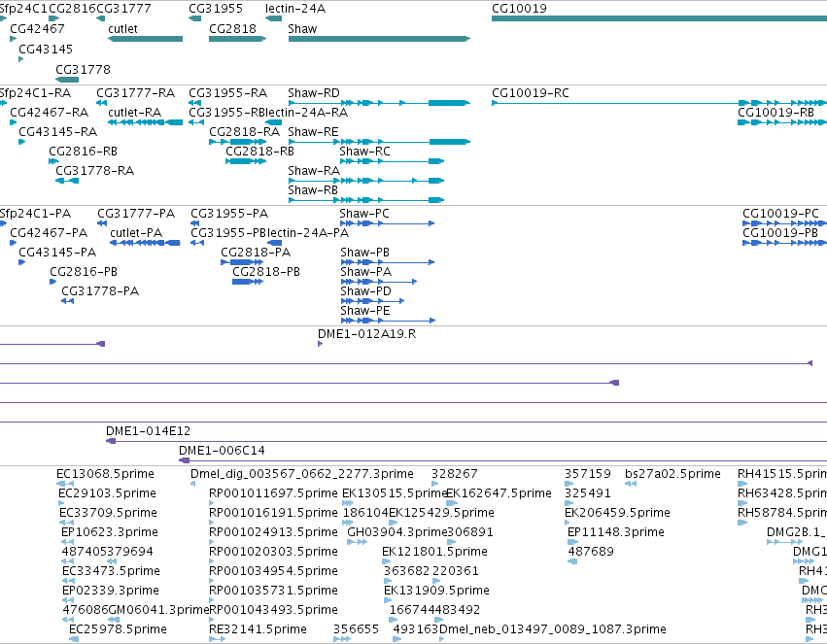Click the CG10019-RB transcript label

click(775, 113)
